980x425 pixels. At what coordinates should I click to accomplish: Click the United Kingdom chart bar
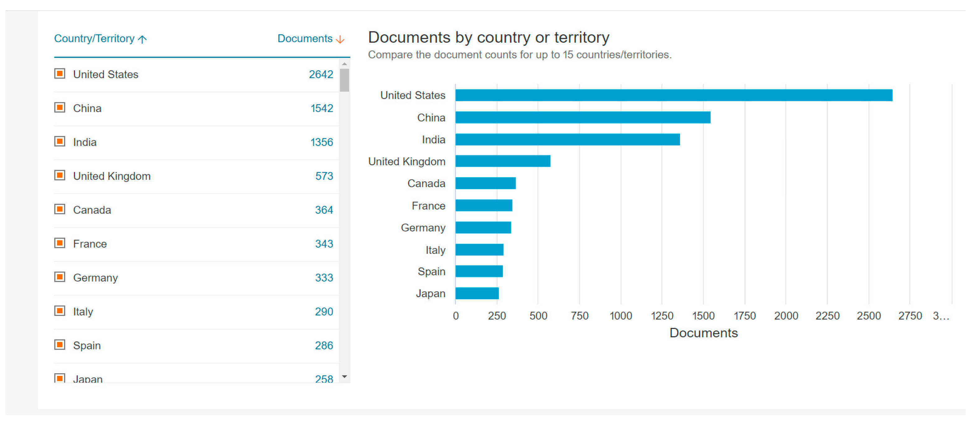pos(502,161)
